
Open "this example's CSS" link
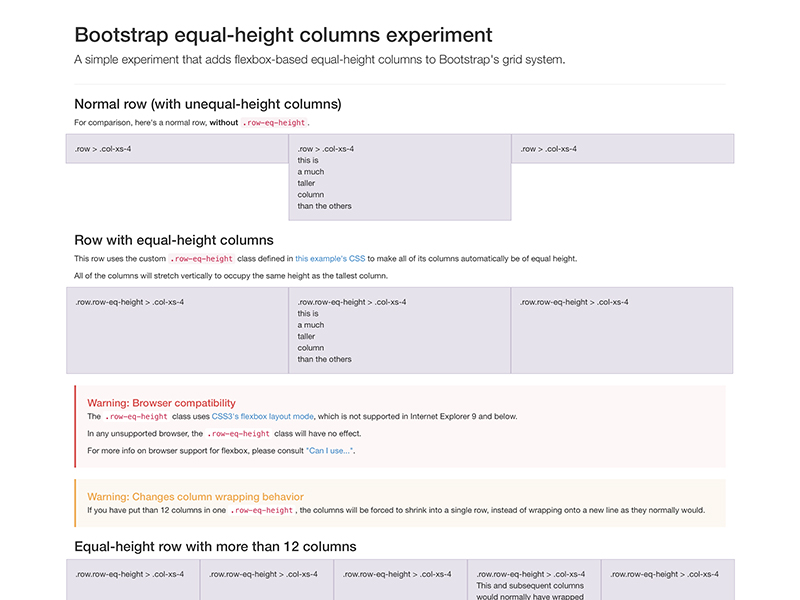tap(329, 258)
